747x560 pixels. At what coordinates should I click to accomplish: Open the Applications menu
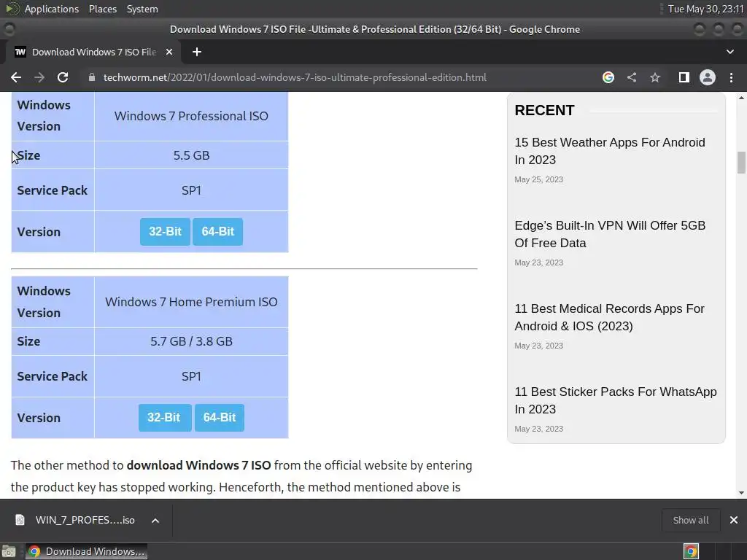tap(52, 9)
